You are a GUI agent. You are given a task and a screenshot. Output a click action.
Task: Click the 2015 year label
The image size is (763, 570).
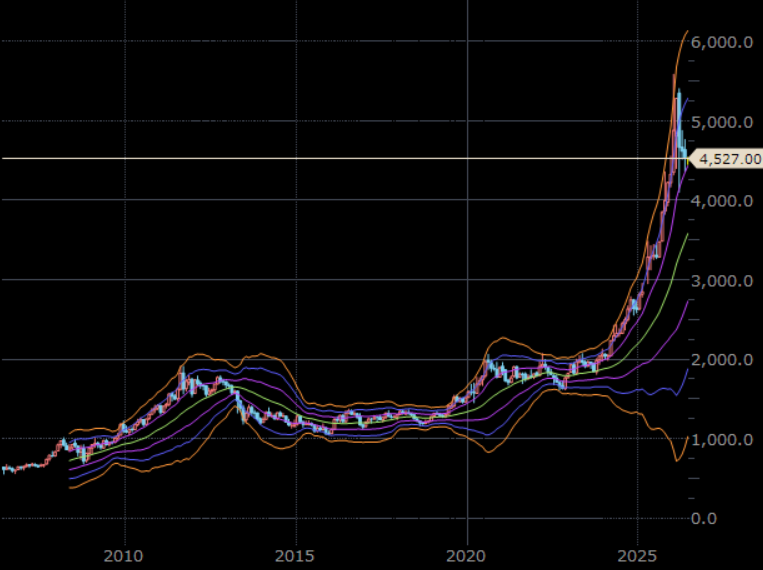[x=295, y=556]
